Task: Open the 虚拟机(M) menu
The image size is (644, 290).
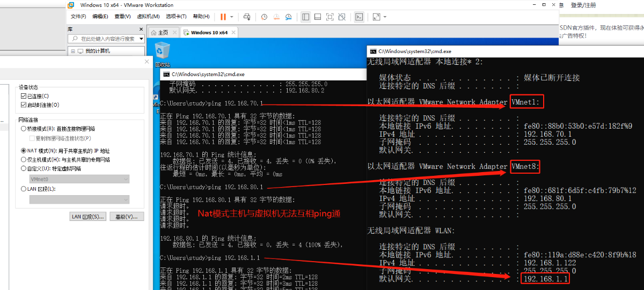Action: 148,17
